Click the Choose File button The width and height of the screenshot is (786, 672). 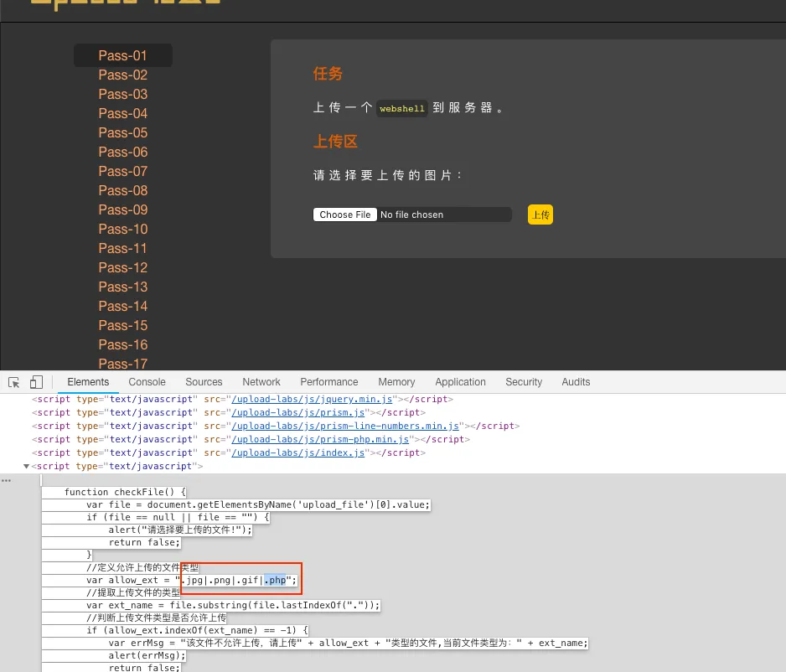click(x=345, y=215)
